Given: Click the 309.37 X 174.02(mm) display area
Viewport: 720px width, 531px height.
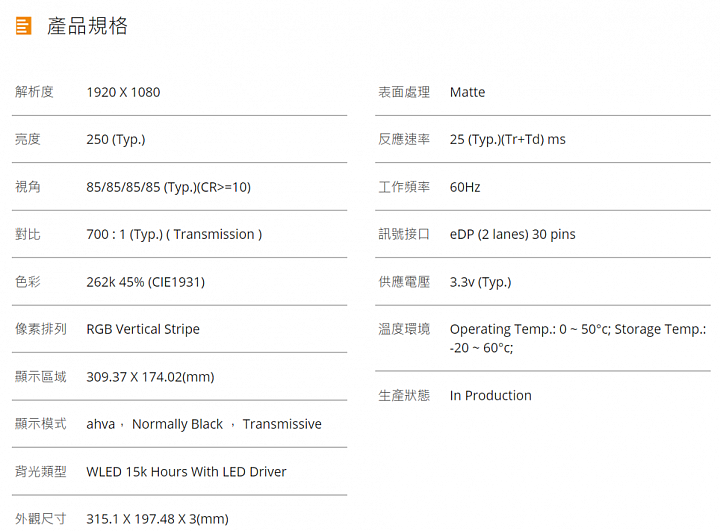Looking at the screenshot, I should click(x=150, y=377).
